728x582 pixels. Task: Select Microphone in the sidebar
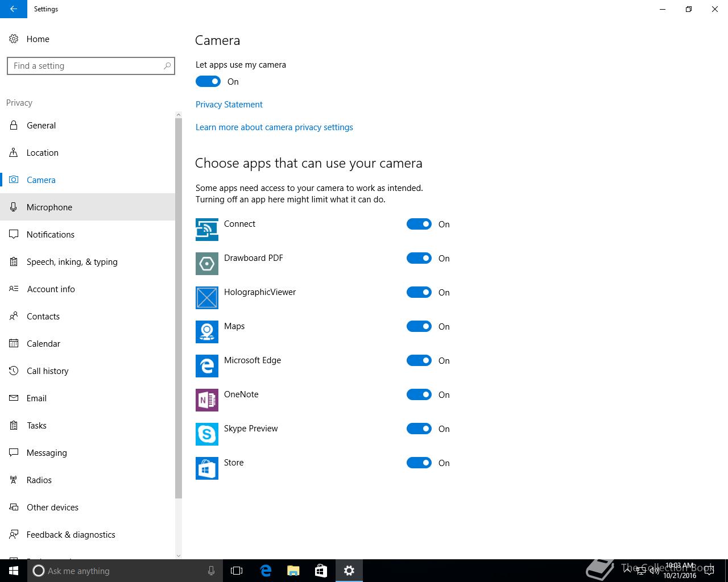tap(88, 207)
